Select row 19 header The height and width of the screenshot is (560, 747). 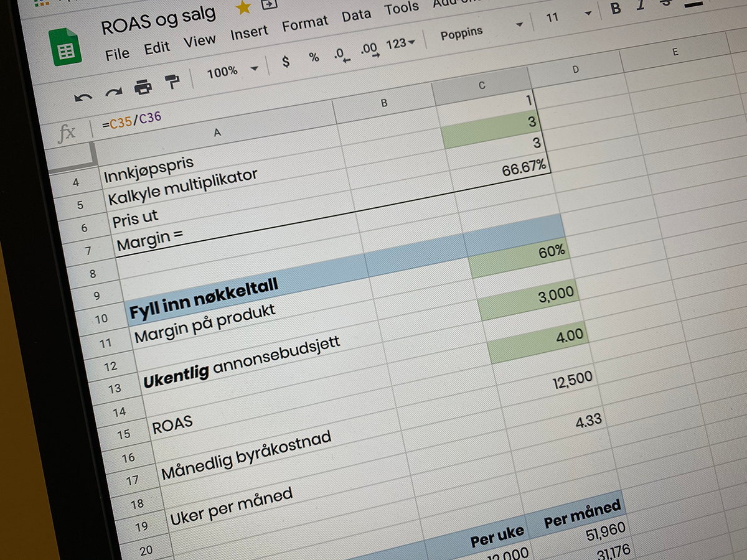coord(141,526)
